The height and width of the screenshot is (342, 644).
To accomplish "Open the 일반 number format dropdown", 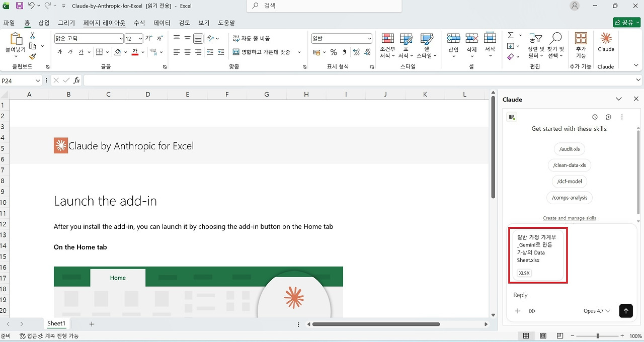I will coord(369,39).
